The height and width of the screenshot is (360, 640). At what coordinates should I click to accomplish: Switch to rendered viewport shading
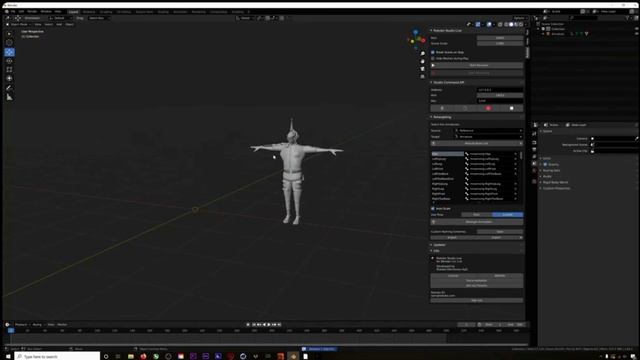521,24
